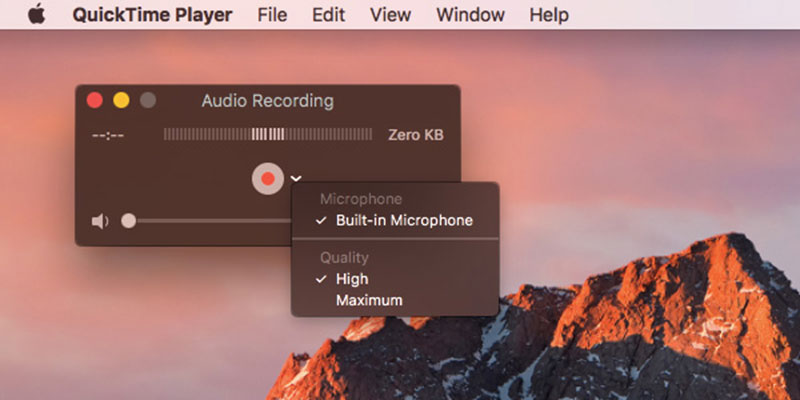Close the Audio Recording window

pos(96,100)
